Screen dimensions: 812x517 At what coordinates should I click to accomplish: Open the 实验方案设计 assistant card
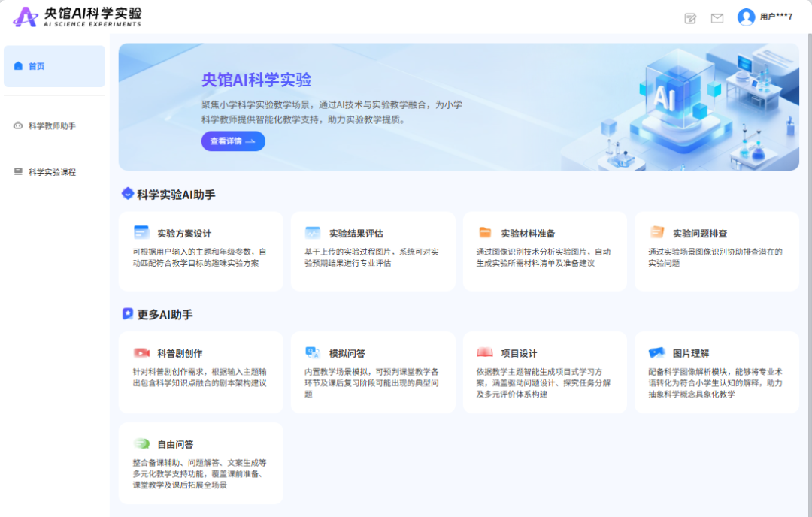201,250
